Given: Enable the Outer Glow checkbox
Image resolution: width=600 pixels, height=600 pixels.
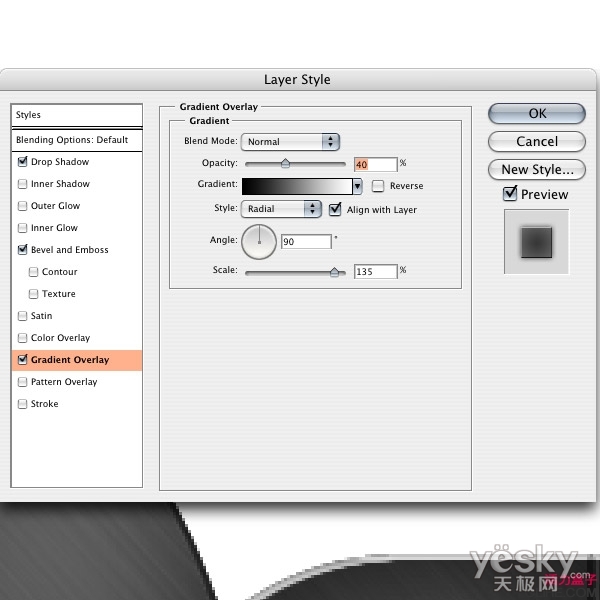Looking at the screenshot, I should 23,206.
